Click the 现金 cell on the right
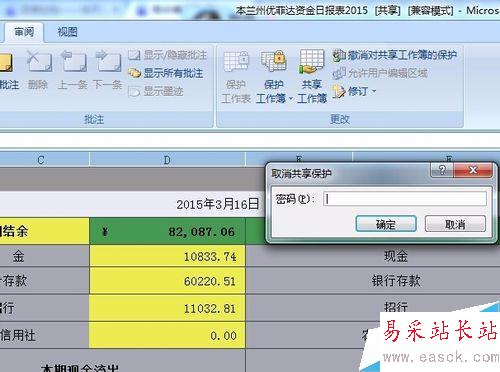 395,256
